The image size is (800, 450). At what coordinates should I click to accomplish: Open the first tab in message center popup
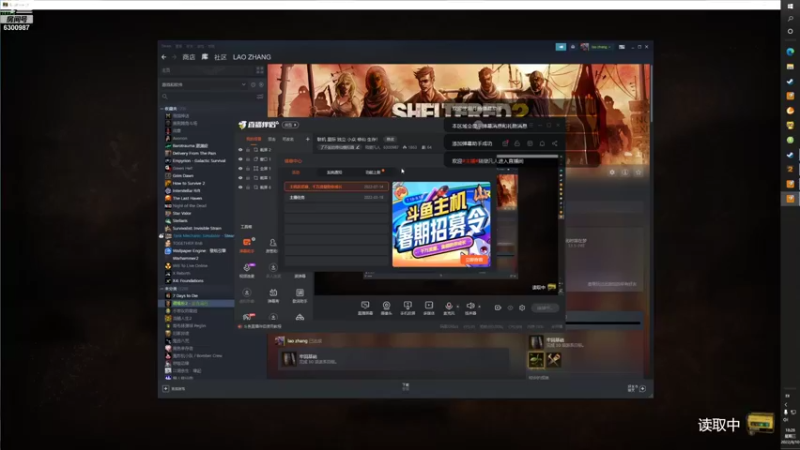pos(295,172)
